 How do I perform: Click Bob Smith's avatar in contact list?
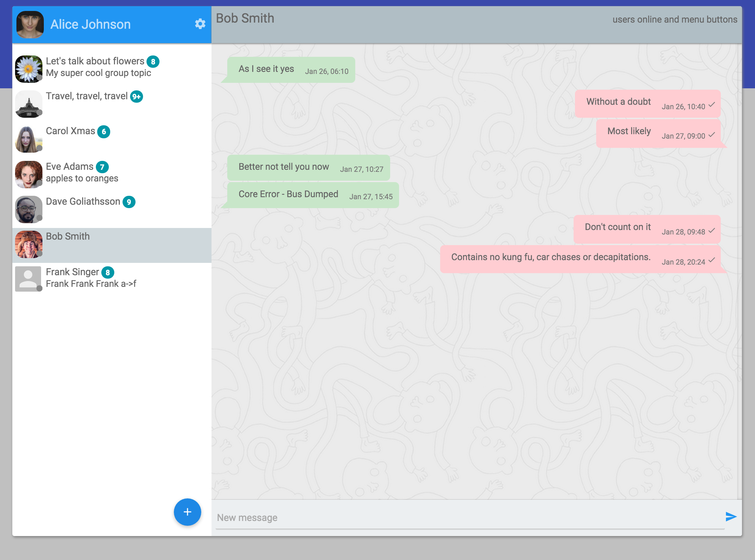[x=29, y=244]
